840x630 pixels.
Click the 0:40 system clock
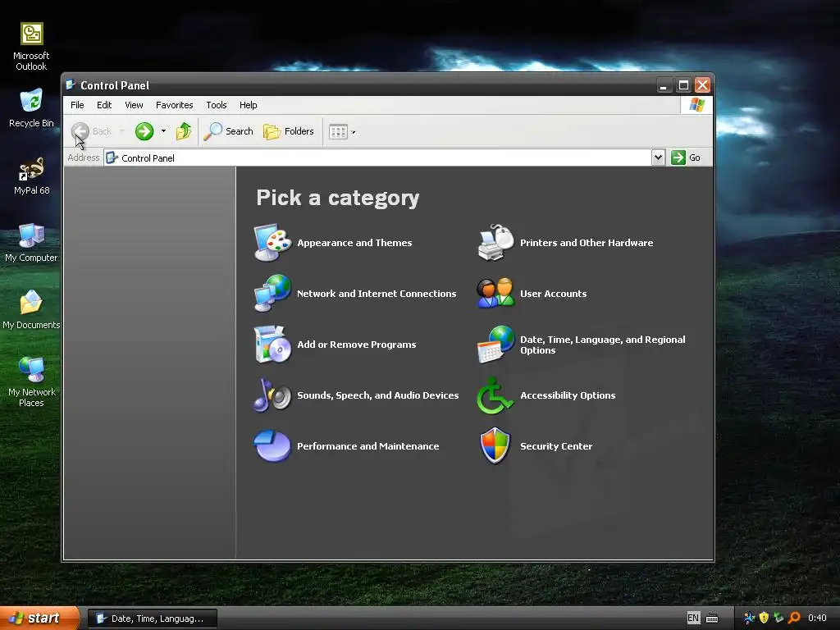(817, 619)
